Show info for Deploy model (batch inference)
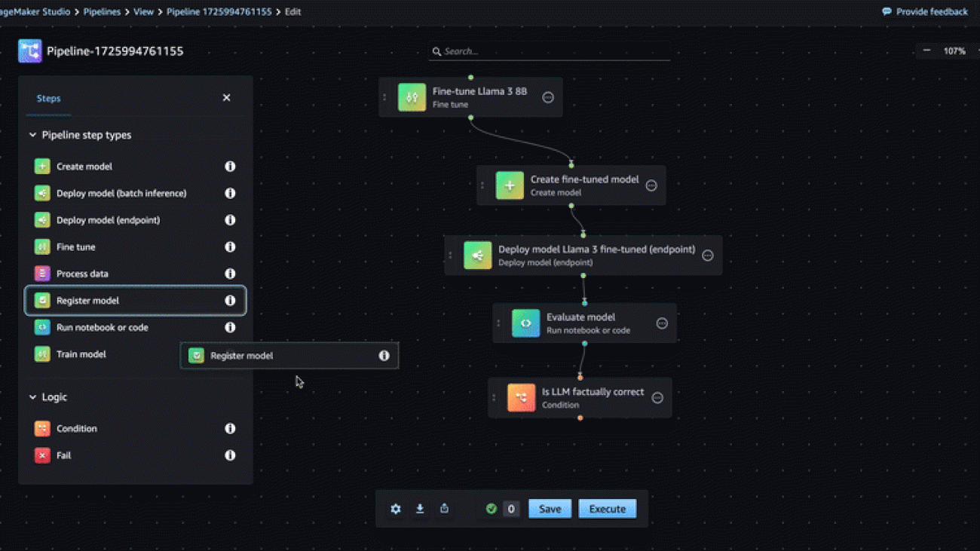This screenshot has width=980, height=551. pyautogui.click(x=230, y=194)
